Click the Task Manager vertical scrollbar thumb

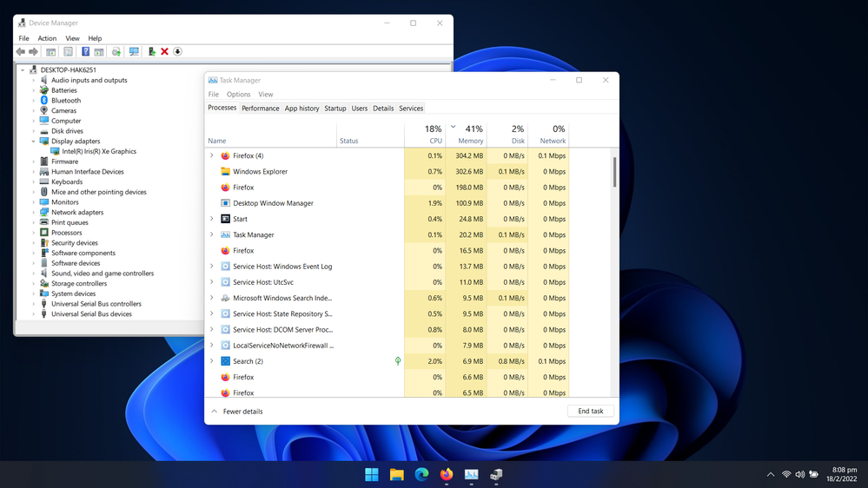coord(614,172)
